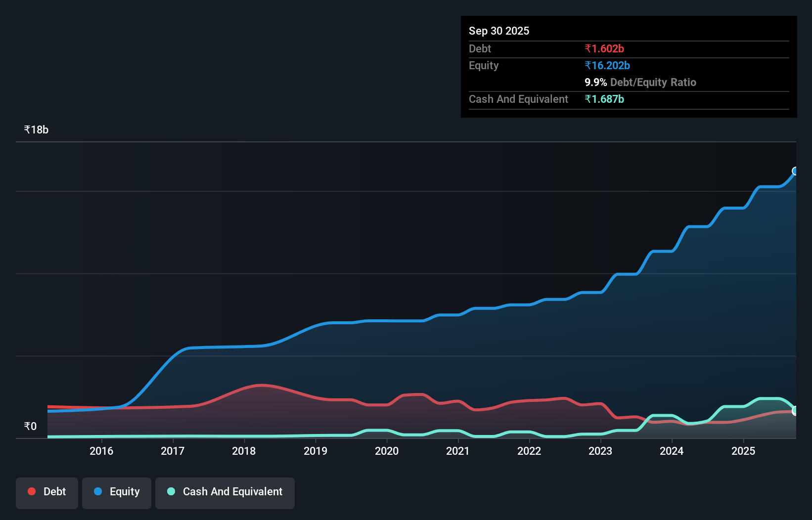Image resolution: width=812 pixels, height=520 pixels.
Task: Click the blue Equity endpoint marker
Action: [x=796, y=171]
